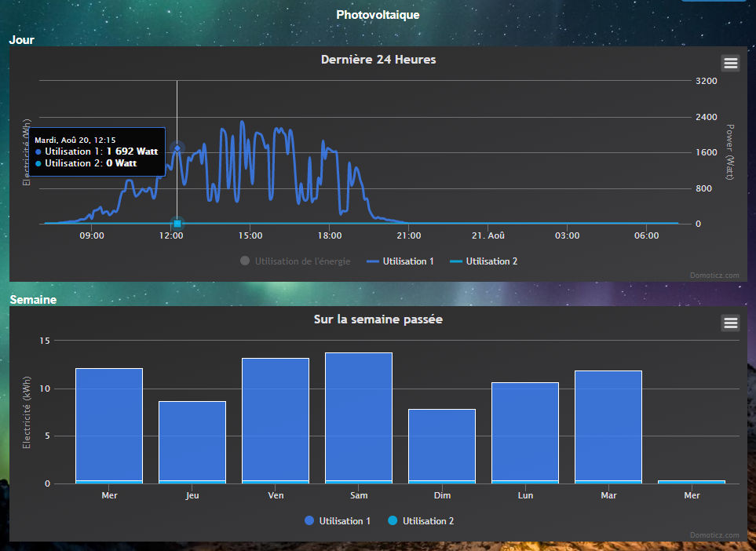This screenshot has width=756, height=551.
Task: Select the tall leftmost Mer bar
Action: coord(109,424)
